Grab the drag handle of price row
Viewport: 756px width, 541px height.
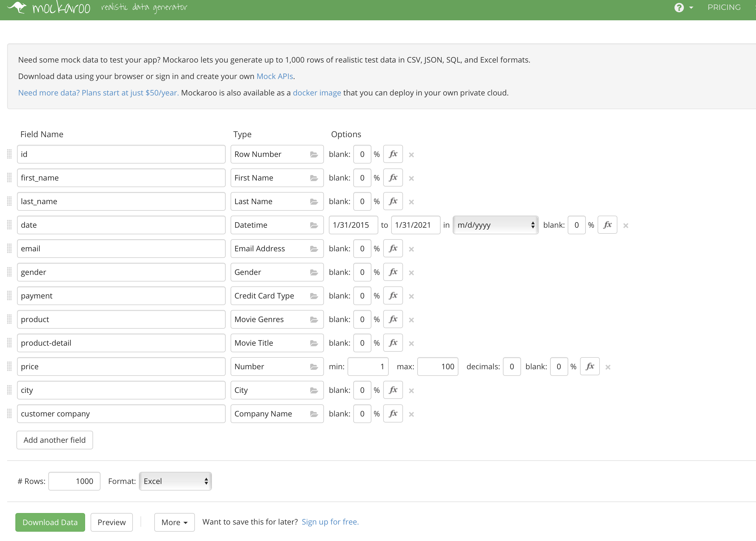point(9,367)
